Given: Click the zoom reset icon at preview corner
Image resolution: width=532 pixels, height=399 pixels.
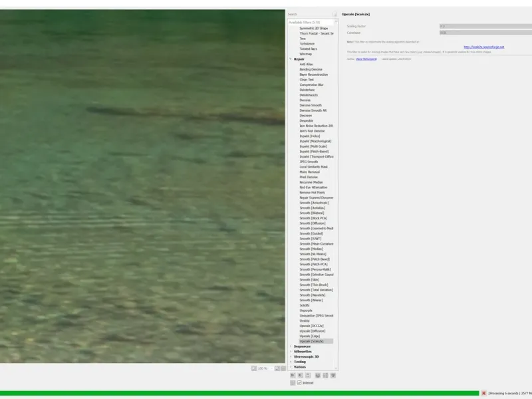Looking at the screenshot, I should tap(283, 368).
